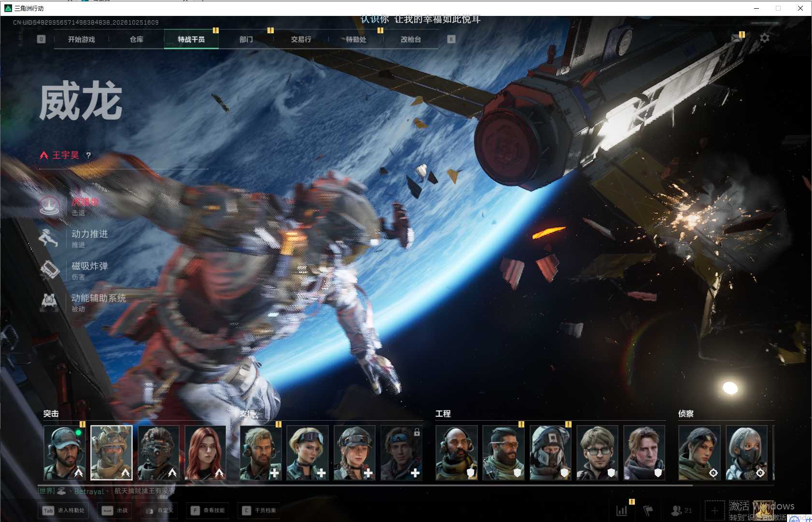The height and width of the screenshot is (522, 812).
Task: Select the locked support operator portrait
Action: (x=401, y=453)
